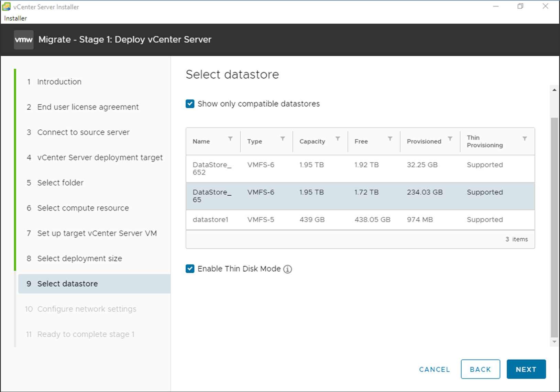This screenshot has width=560, height=392.
Task: Go to step 5 Select folder
Action: (55, 183)
